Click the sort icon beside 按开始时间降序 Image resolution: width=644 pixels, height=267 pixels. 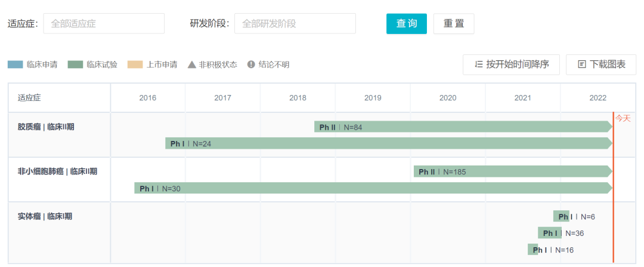(x=478, y=65)
